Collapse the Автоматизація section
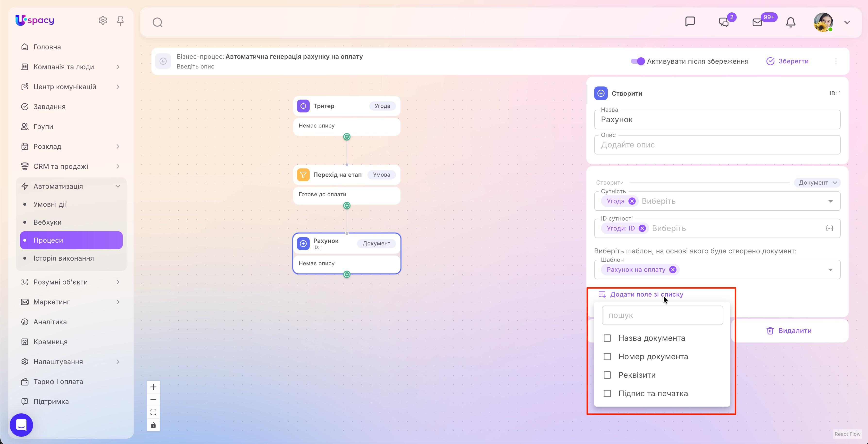The height and width of the screenshot is (444, 868). (118, 186)
